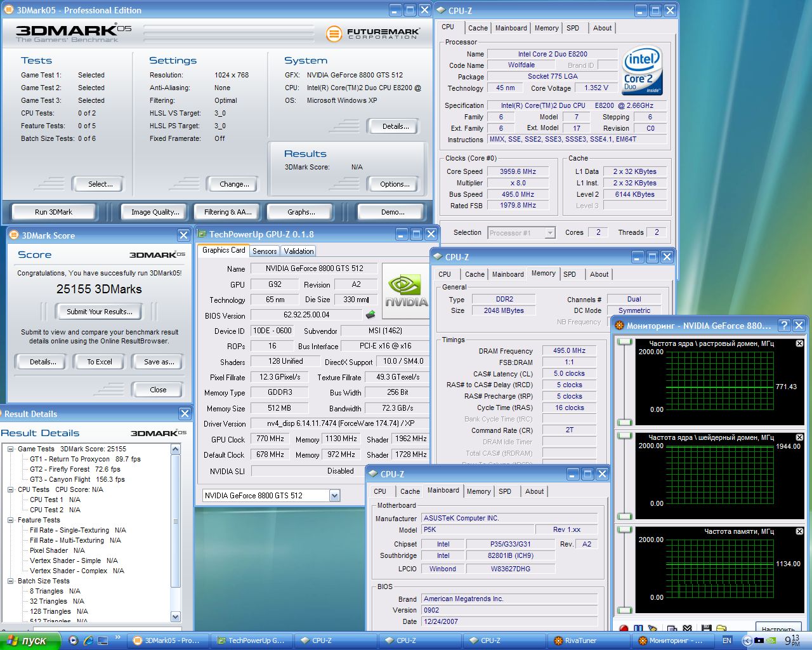The width and height of the screenshot is (812, 650).
Task: Open the Start (пуск) menu
Action: pos(29,640)
